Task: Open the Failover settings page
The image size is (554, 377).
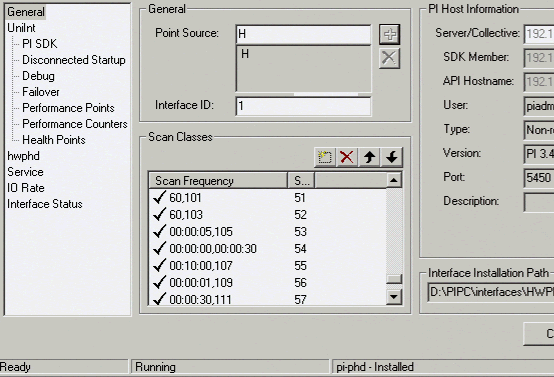Action: click(x=41, y=92)
